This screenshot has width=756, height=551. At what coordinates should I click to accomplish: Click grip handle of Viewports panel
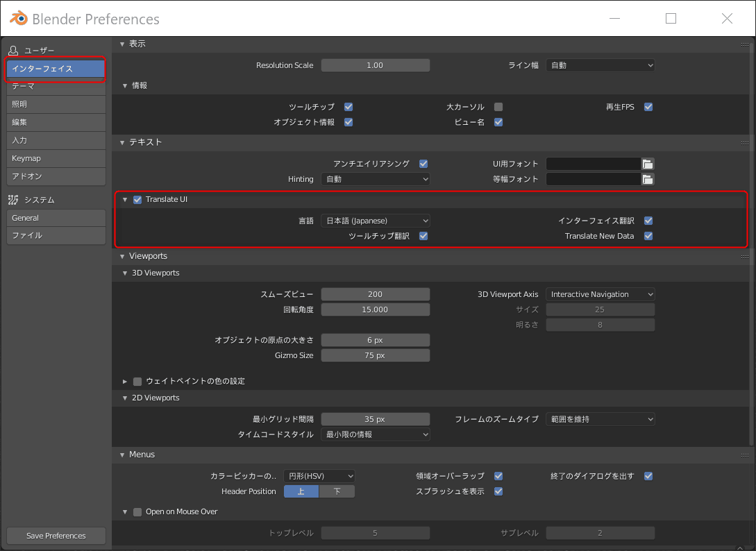[x=745, y=257]
